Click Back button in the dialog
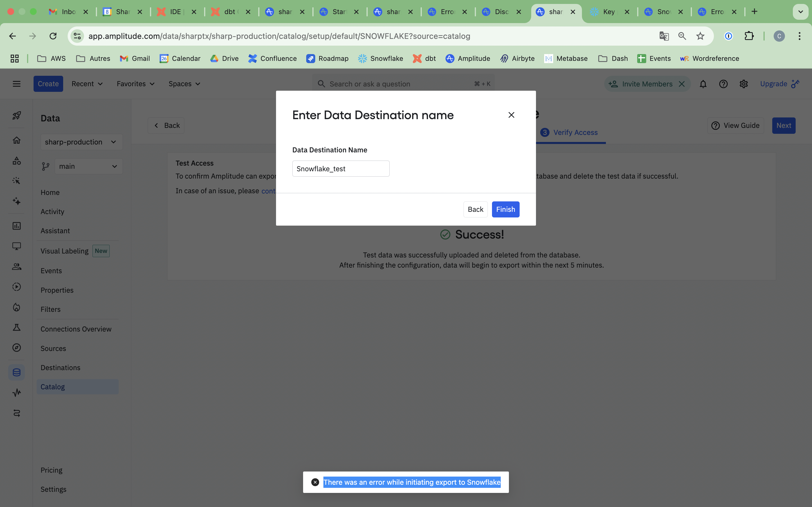This screenshot has width=812, height=507. point(475,209)
